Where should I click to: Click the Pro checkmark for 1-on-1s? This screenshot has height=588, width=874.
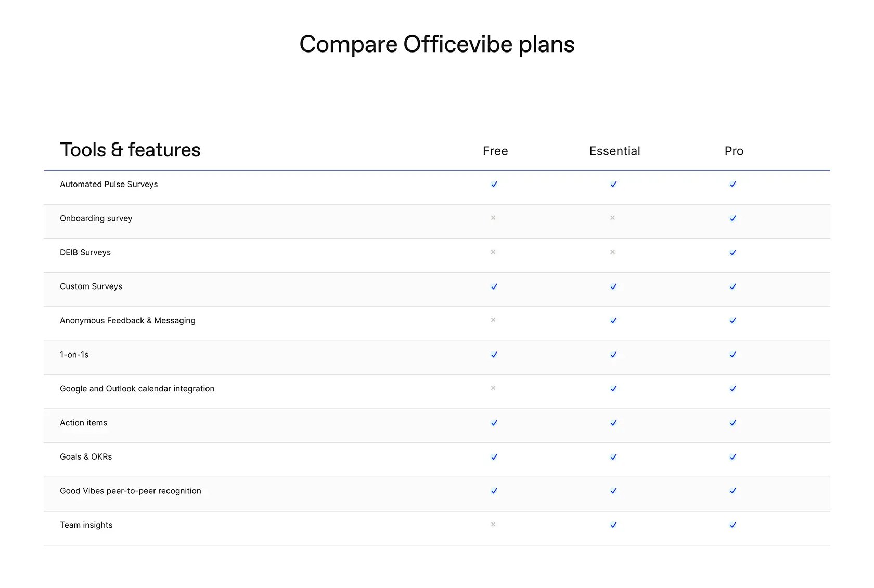tap(733, 355)
